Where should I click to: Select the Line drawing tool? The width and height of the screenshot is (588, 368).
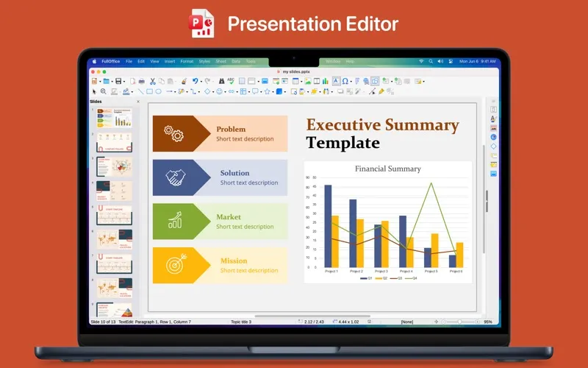pyautogui.click(x=140, y=91)
